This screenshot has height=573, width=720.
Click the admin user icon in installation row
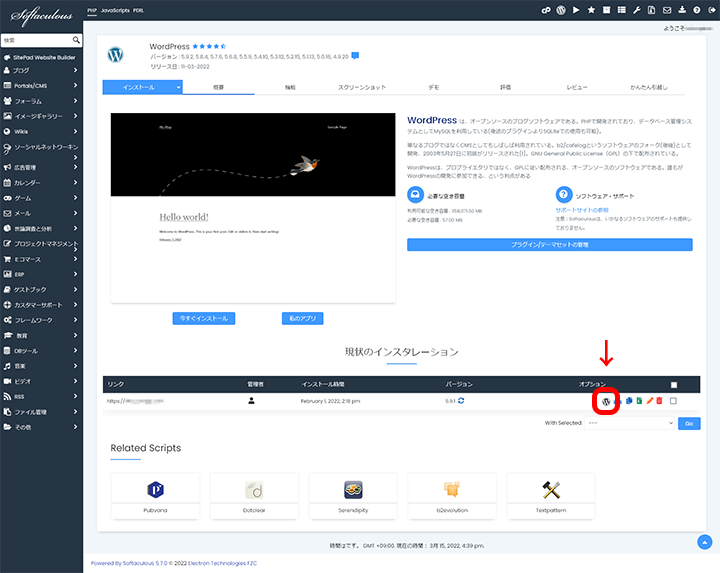tap(251, 400)
